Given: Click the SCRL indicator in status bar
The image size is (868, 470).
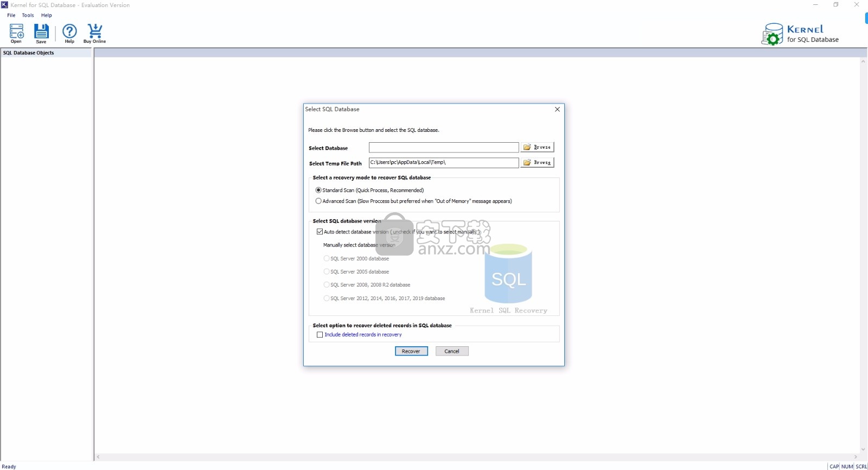Looking at the screenshot, I should click(x=861, y=467).
